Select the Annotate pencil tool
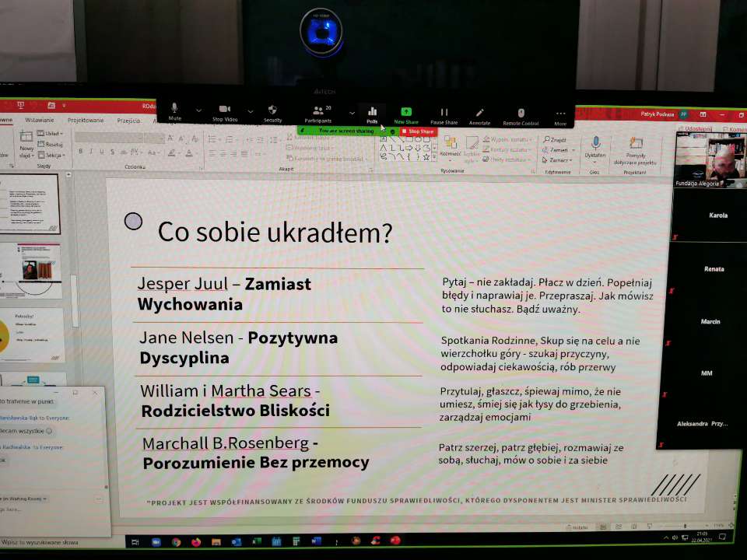The width and height of the screenshot is (747, 560). coord(480,116)
